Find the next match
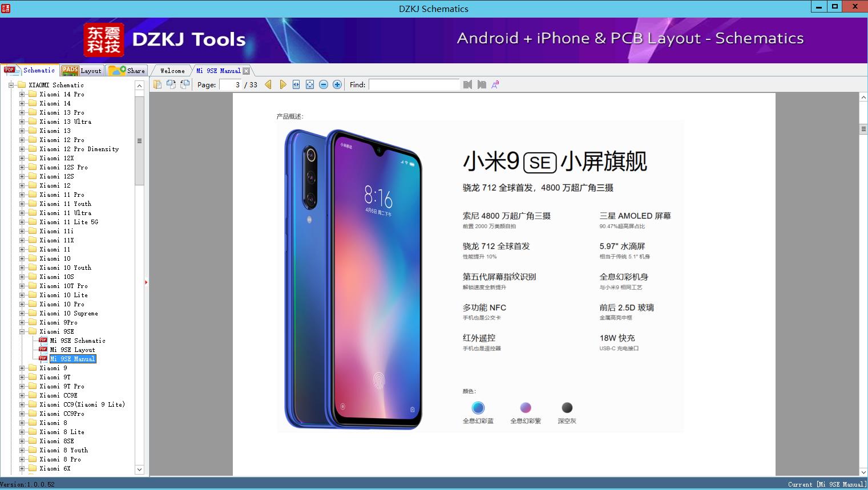The image size is (868, 490). [x=482, y=84]
